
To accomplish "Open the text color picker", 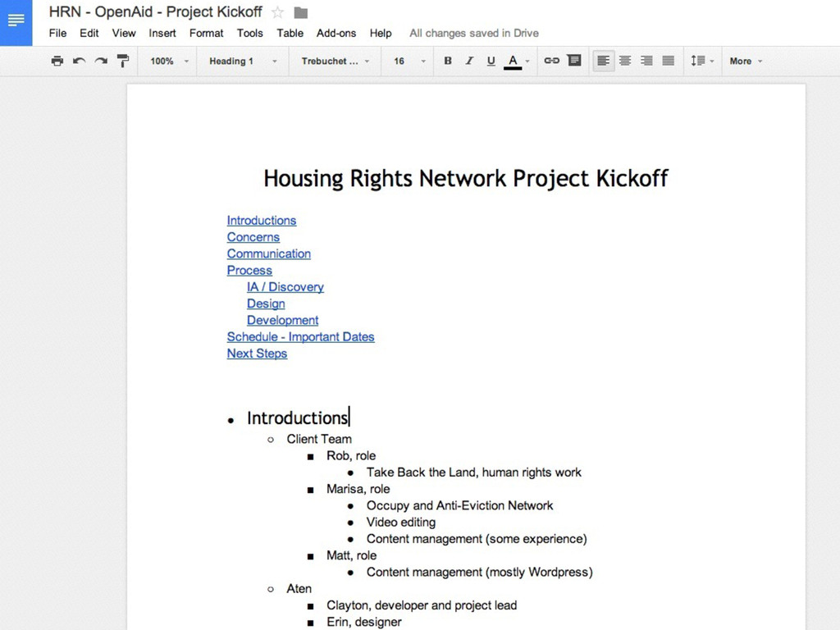I will pos(514,61).
